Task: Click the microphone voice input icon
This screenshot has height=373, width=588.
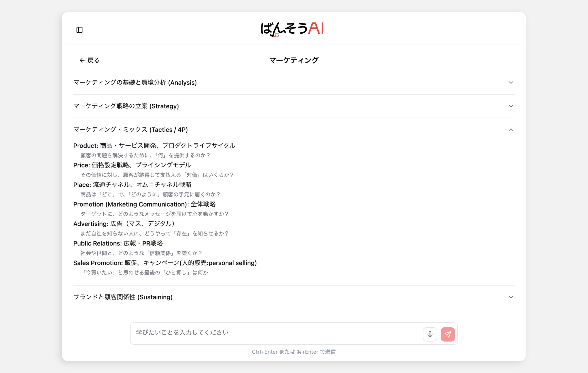Action: coord(430,334)
